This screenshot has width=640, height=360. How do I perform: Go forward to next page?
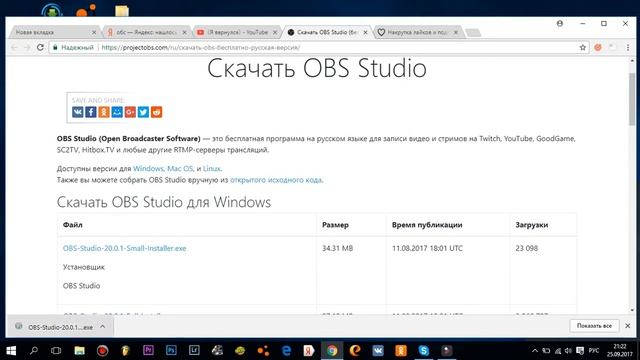click(x=27, y=47)
